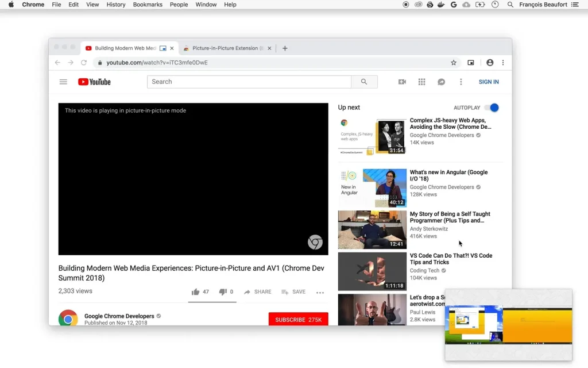Image resolution: width=588 pixels, height=368 pixels.
Task: Like the video with thumbs up
Action: 195,292
